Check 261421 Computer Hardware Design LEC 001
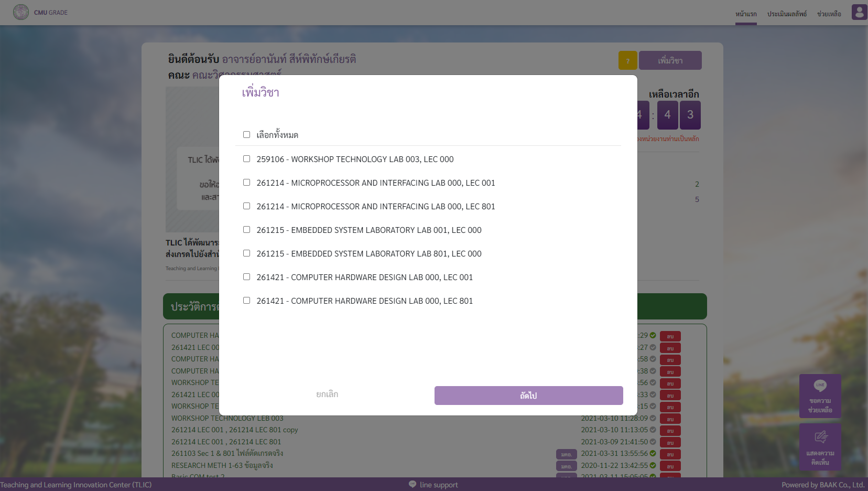 pos(246,277)
